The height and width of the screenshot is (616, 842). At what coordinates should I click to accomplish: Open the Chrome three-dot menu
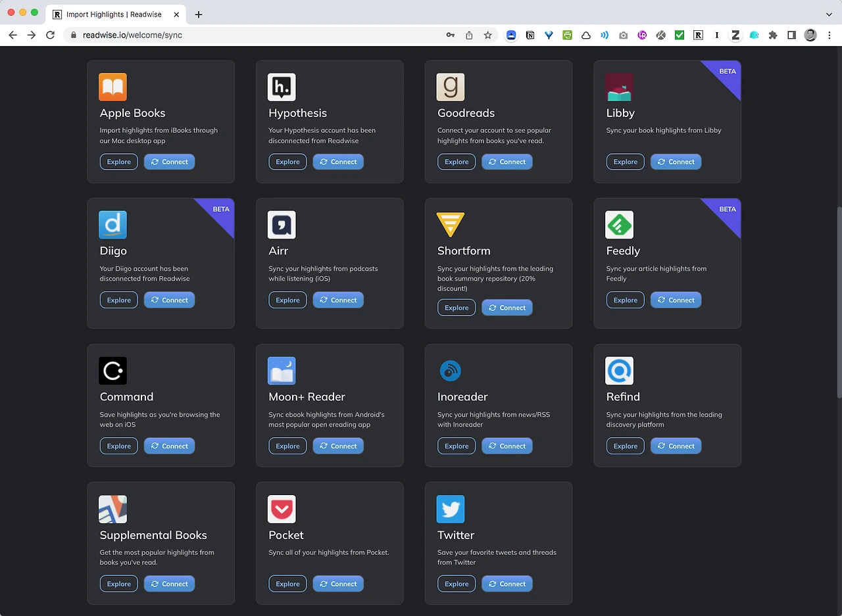tap(830, 35)
